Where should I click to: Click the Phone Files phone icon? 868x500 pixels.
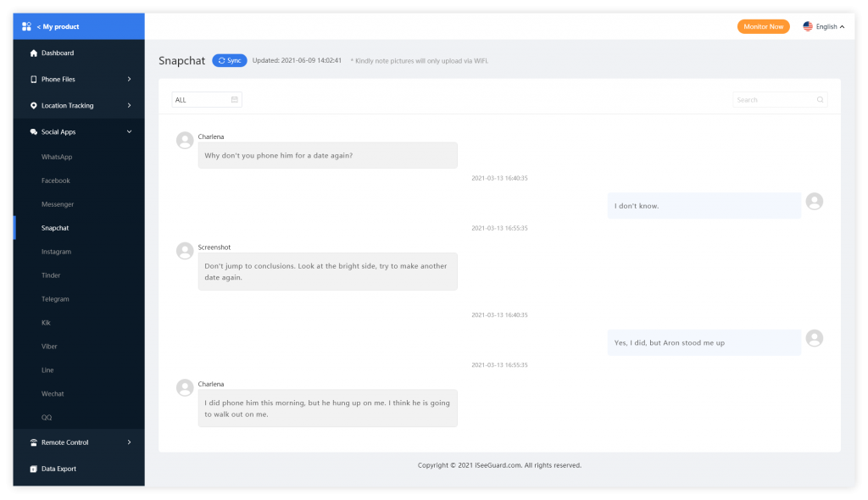pos(34,79)
